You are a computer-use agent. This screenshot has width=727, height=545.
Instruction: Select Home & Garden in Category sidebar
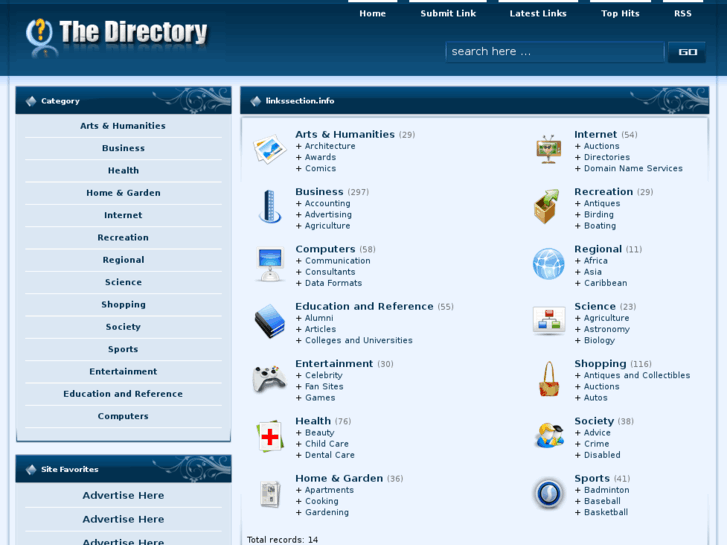click(123, 192)
